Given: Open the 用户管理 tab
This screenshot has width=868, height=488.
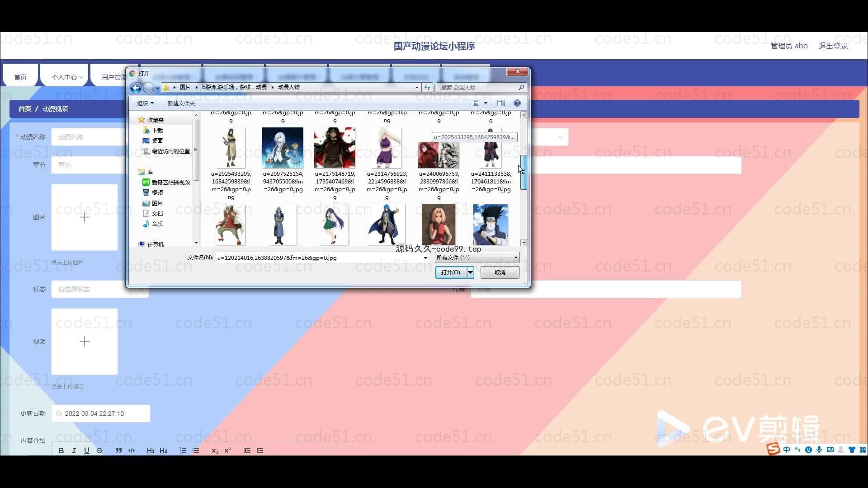Looking at the screenshot, I should [x=113, y=77].
